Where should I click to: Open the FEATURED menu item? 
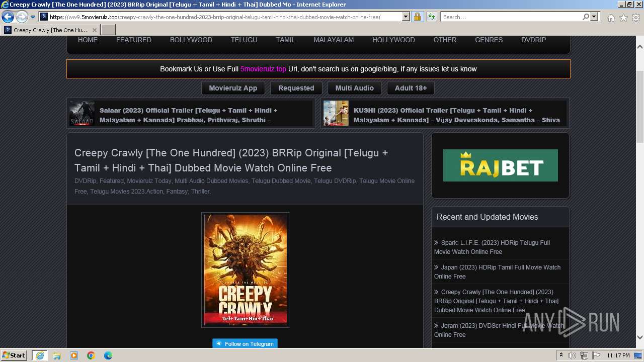click(x=134, y=40)
